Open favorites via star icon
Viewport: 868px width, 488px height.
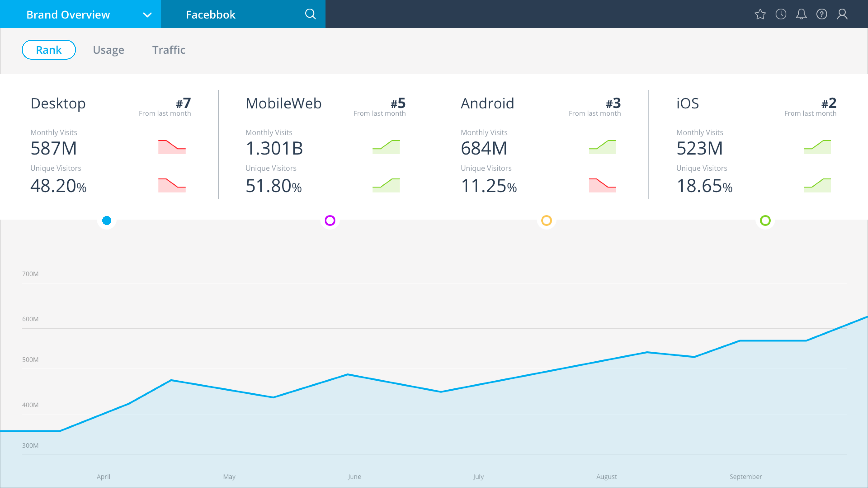[760, 14]
